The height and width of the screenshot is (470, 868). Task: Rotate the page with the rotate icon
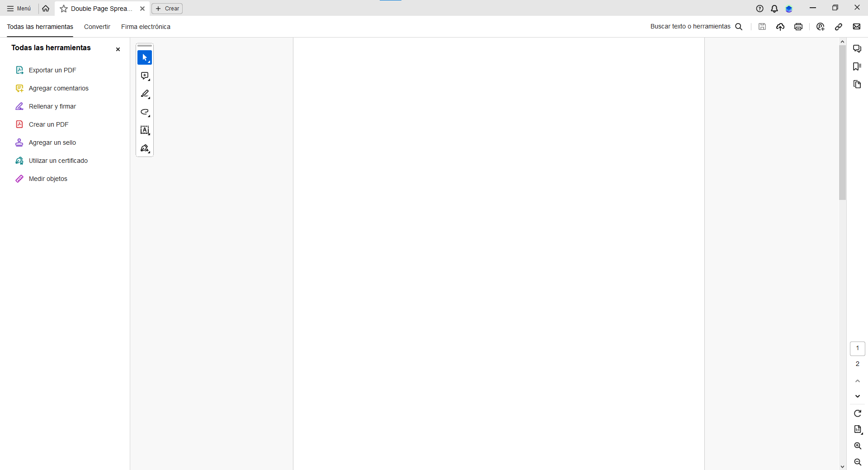click(857, 413)
